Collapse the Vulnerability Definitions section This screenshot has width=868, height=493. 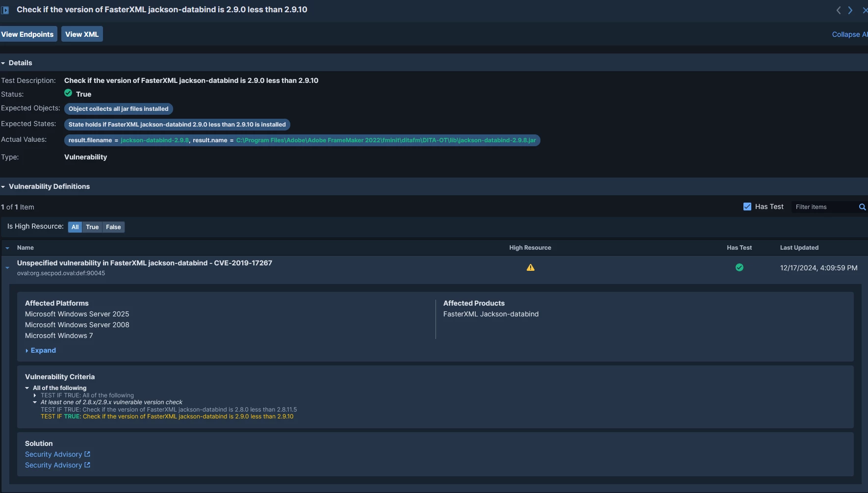click(x=3, y=187)
